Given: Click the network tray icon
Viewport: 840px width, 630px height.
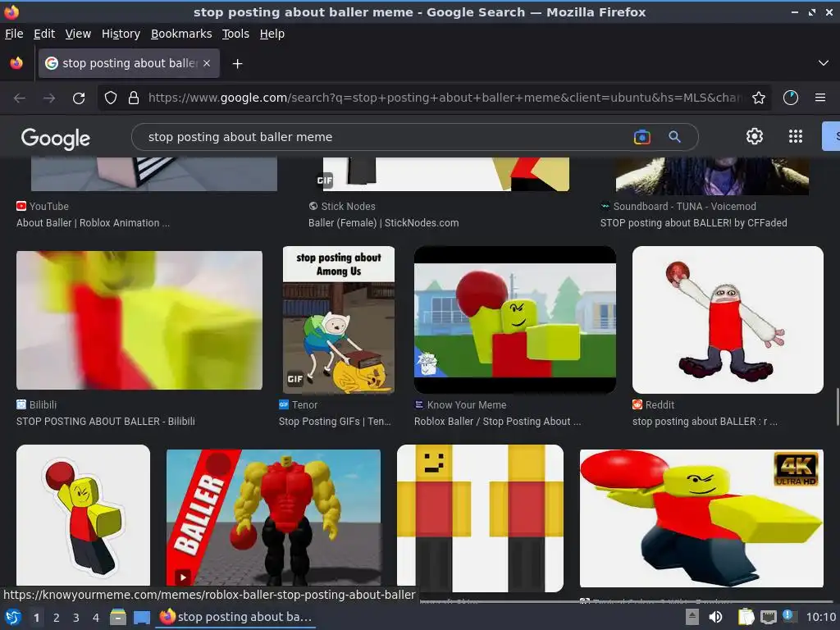Looking at the screenshot, I should coord(768,617).
